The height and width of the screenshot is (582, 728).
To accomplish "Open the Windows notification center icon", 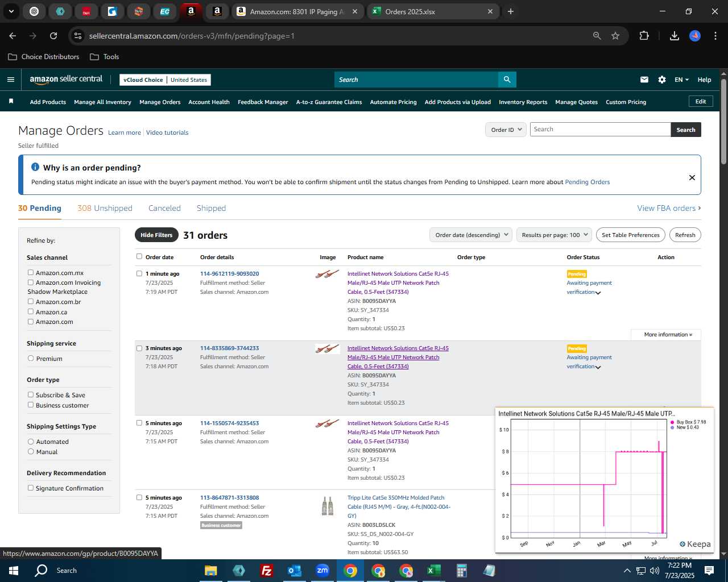I will 709,571.
